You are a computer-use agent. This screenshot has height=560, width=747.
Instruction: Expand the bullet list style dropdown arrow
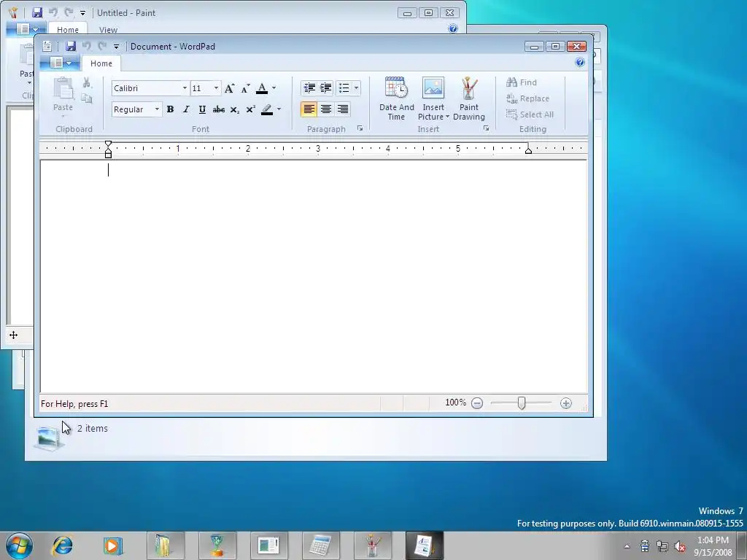(356, 87)
